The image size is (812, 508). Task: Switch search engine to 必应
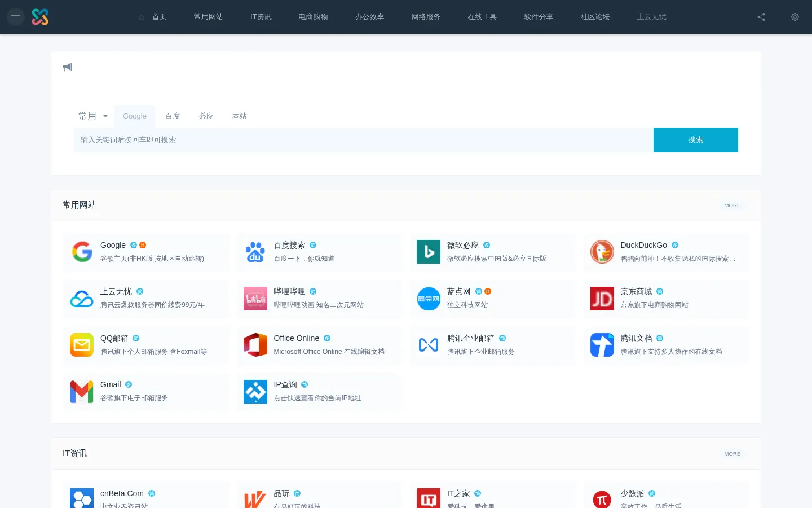point(206,116)
